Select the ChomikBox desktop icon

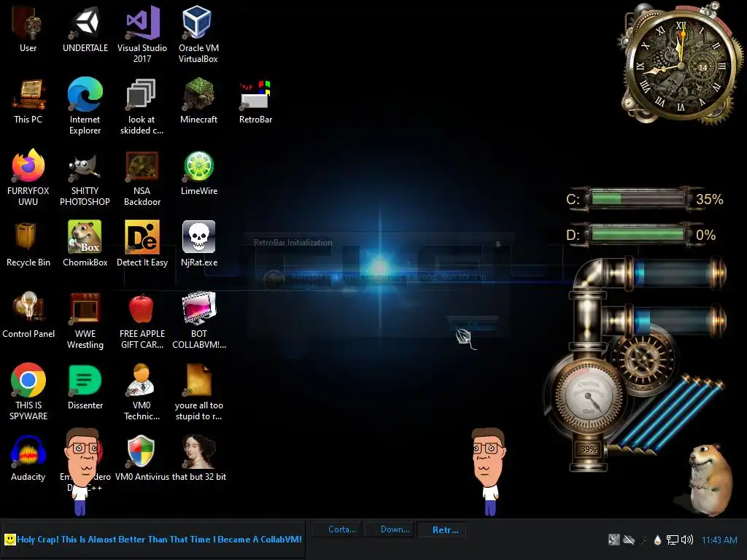85,244
